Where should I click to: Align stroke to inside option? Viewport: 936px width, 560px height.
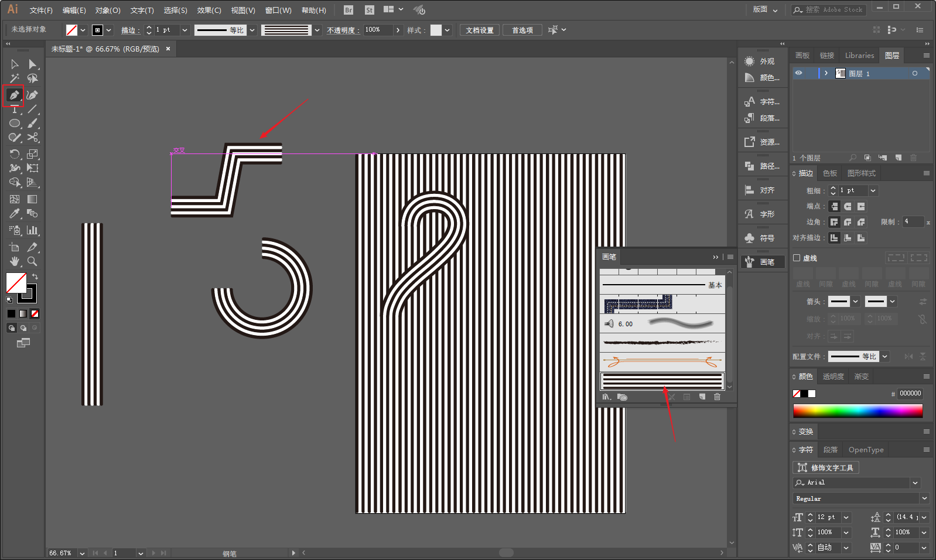tap(848, 238)
